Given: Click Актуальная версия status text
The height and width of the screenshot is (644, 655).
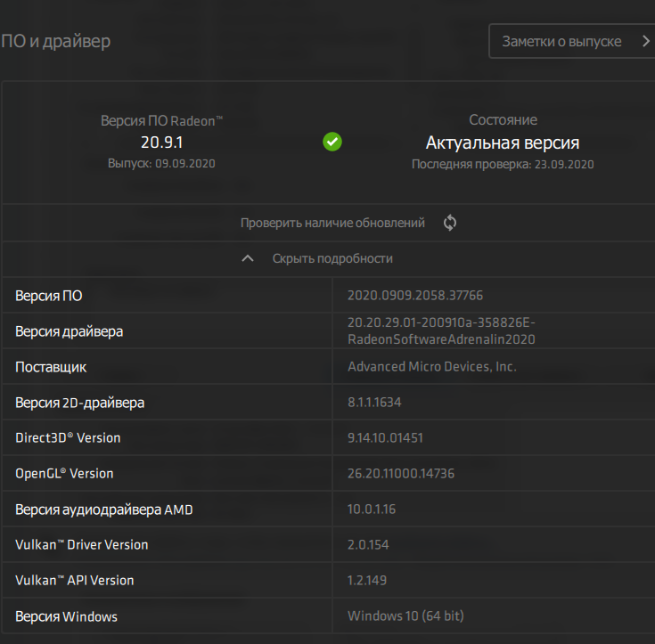Looking at the screenshot, I should 503,143.
